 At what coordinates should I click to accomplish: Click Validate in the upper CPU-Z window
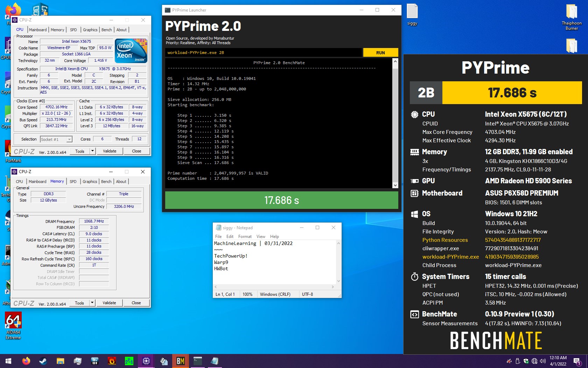pyautogui.click(x=110, y=151)
